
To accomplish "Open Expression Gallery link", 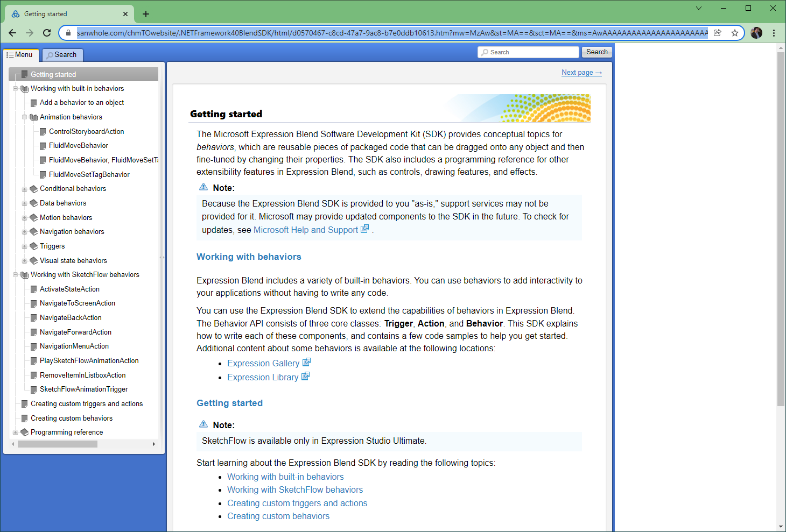I will 263,364.
